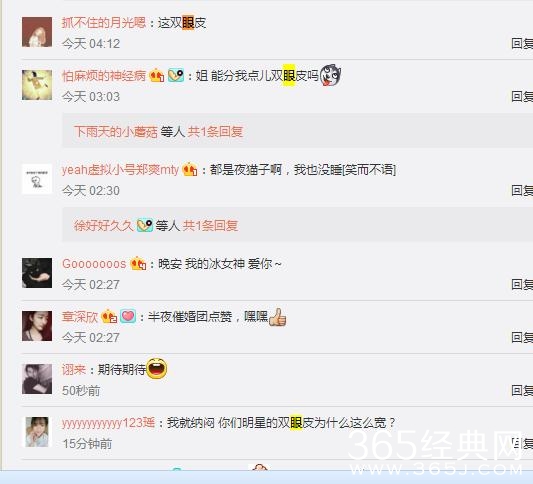Open username link 下雨天的小蘑菇
533x484 pixels.
pyautogui.click(x=116, y=132)
